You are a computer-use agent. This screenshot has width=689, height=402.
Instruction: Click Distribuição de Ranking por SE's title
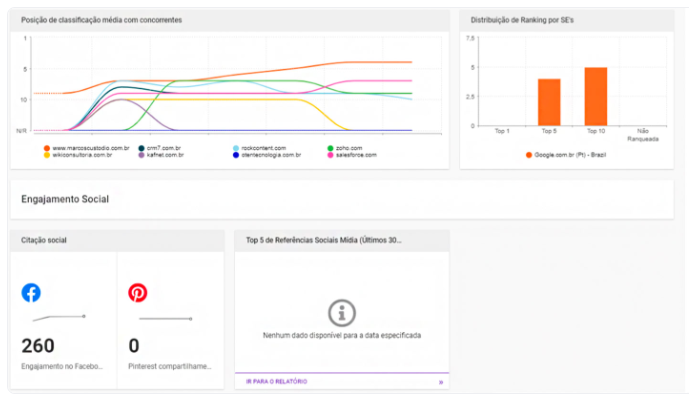[522, 20]
